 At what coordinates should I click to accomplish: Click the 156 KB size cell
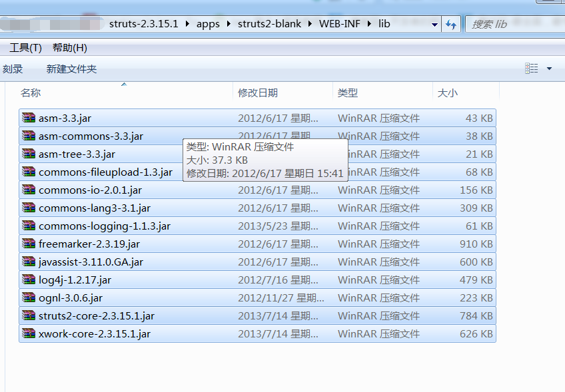(x=476, y=190)
